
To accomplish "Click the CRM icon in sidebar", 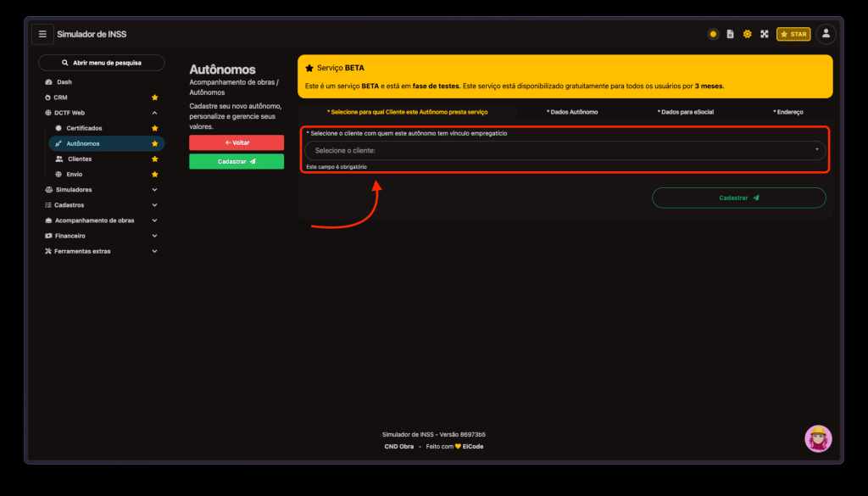I will click(47, 98).
